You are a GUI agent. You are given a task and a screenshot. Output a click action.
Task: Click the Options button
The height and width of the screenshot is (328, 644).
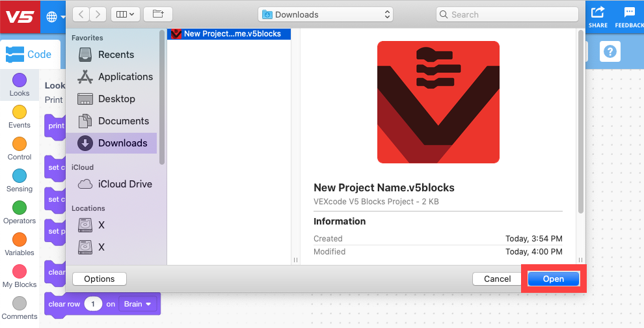click(100, 279)
